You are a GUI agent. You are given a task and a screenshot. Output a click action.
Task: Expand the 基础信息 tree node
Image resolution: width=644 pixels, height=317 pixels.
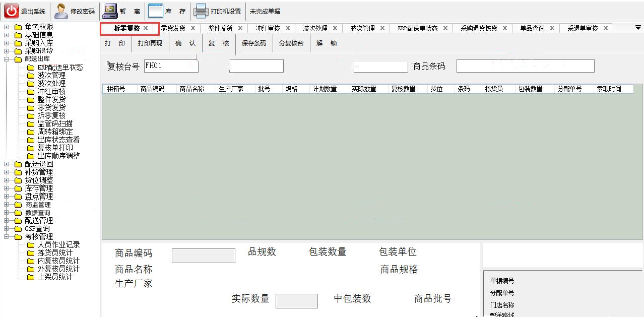pyautogui.click(x=6, y=35)
